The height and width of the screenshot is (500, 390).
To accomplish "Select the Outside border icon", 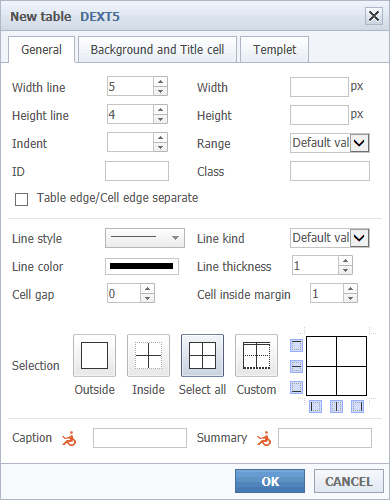I will (x=95, y=356).
